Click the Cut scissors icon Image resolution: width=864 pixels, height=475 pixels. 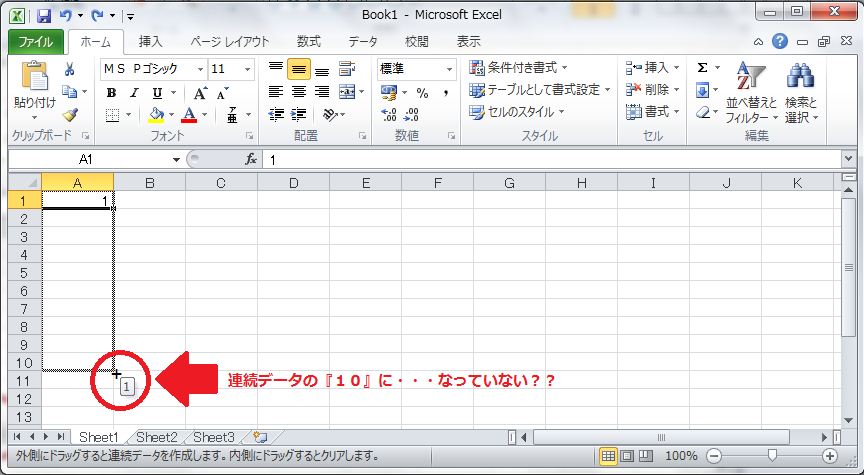69,69
